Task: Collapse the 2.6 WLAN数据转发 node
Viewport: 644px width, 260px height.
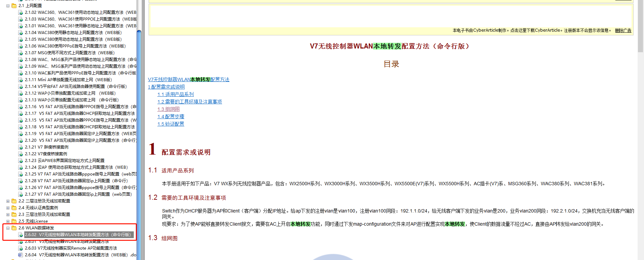Action: (x=8, y=228)
